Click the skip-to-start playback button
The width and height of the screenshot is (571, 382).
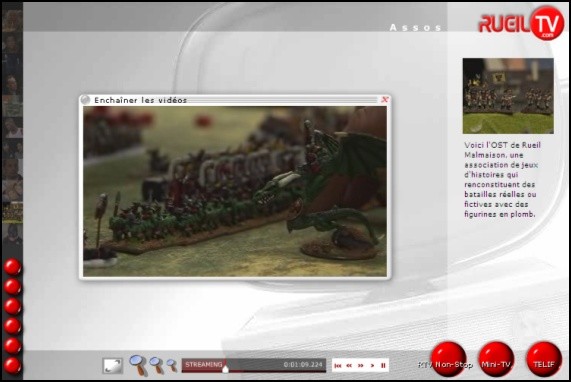pos(338,365)
